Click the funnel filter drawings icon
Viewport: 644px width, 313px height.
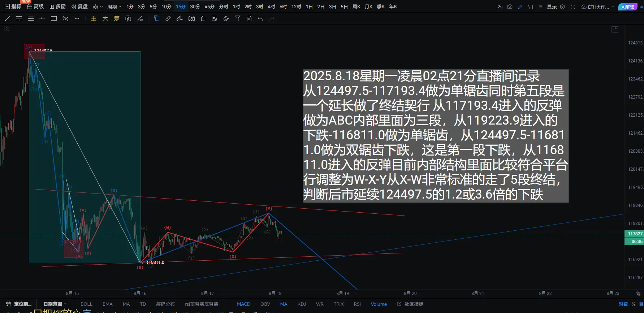(238, 18)
